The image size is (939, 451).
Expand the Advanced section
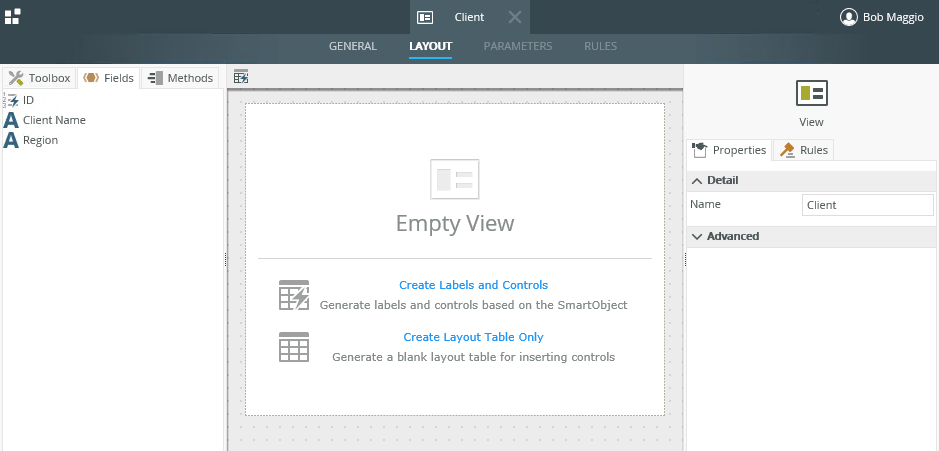coord(697,236)
